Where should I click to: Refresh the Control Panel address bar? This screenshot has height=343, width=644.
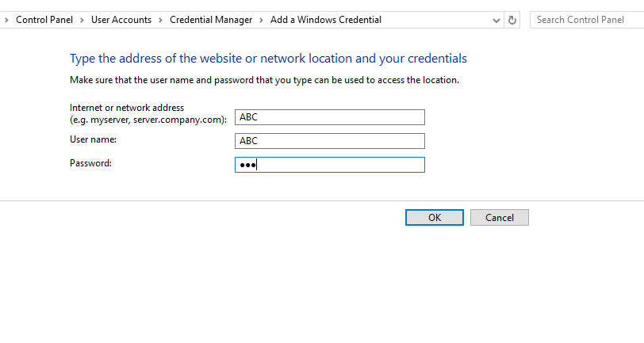[x=512, y=20]
